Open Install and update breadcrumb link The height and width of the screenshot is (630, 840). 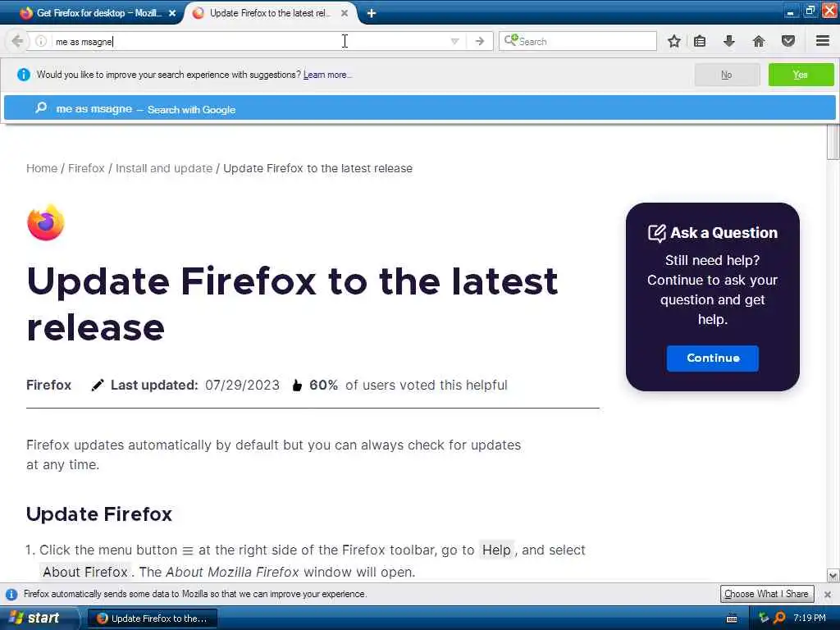[x=164, y=168]
